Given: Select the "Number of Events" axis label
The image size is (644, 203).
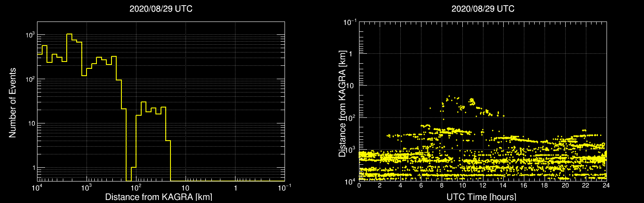Looking at the screenshot, I should (12, 102).
